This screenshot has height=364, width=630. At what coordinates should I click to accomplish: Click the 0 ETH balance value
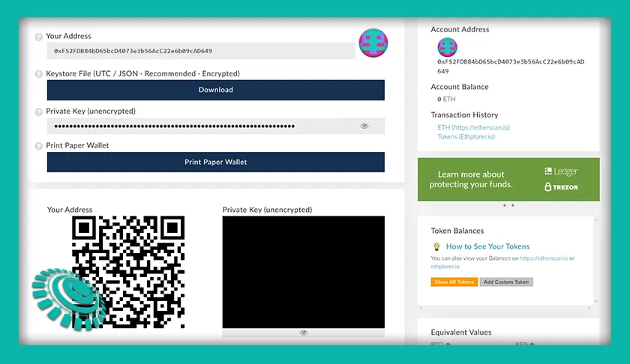446,99
